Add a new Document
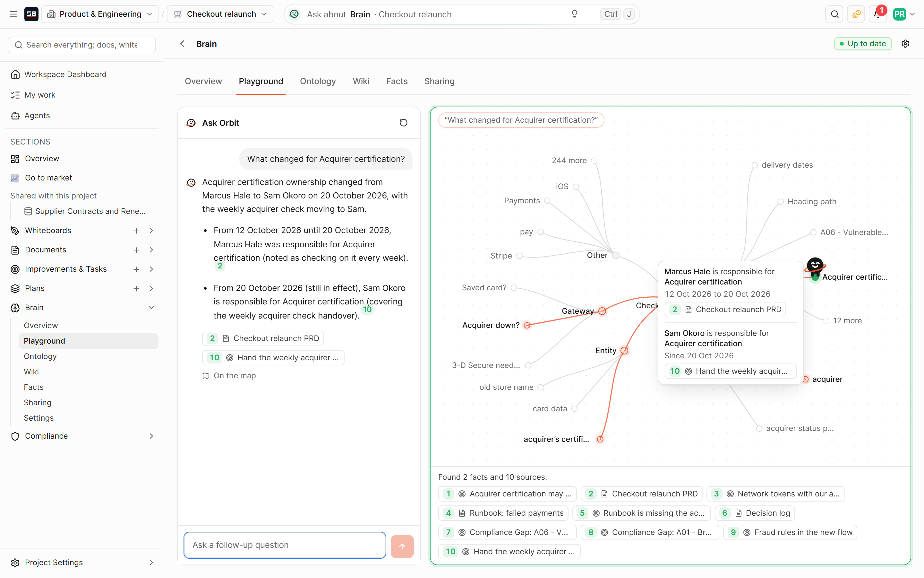 tap(136, 250)
